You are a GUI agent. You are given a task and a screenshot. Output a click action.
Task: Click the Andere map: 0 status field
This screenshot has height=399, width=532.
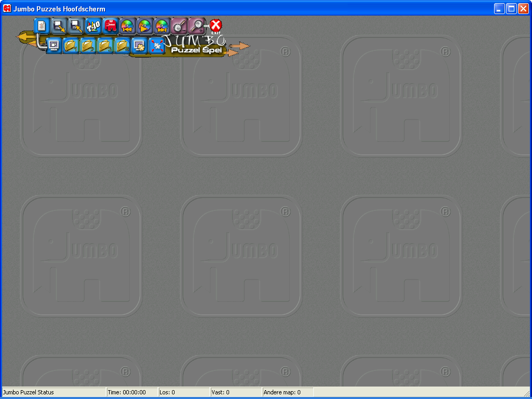288,392
